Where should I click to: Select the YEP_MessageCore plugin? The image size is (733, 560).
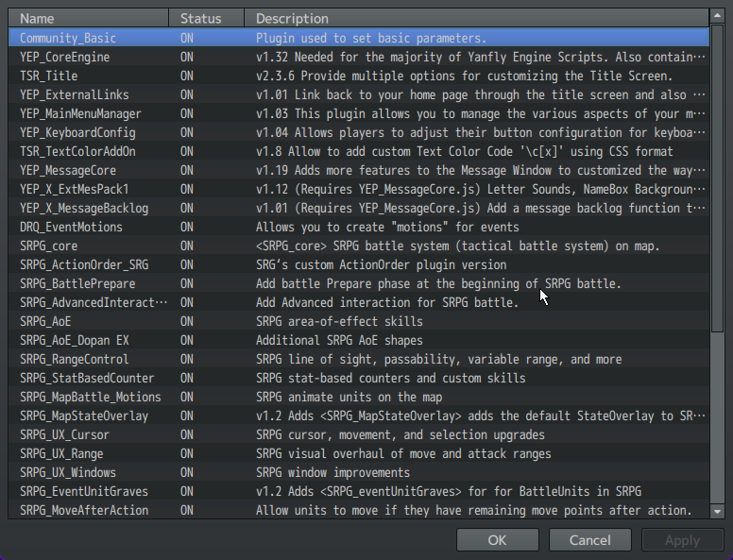pyautogui.click(x=359, y=170)
